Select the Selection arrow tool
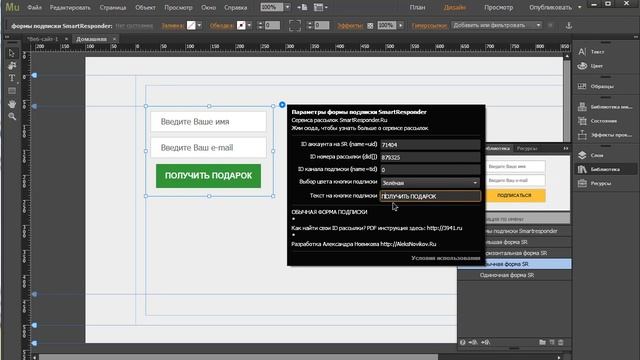Viewport: 640px width, 360px height. pos(11,53)
